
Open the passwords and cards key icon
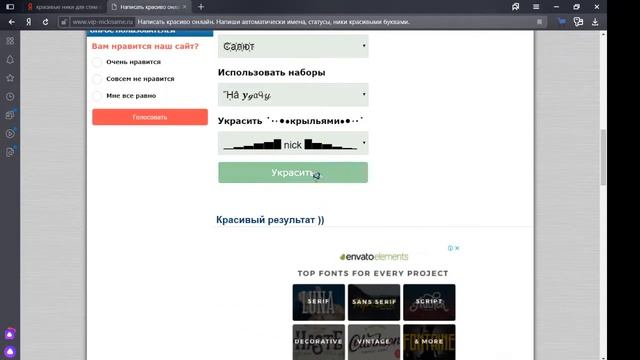pos(578,22)
